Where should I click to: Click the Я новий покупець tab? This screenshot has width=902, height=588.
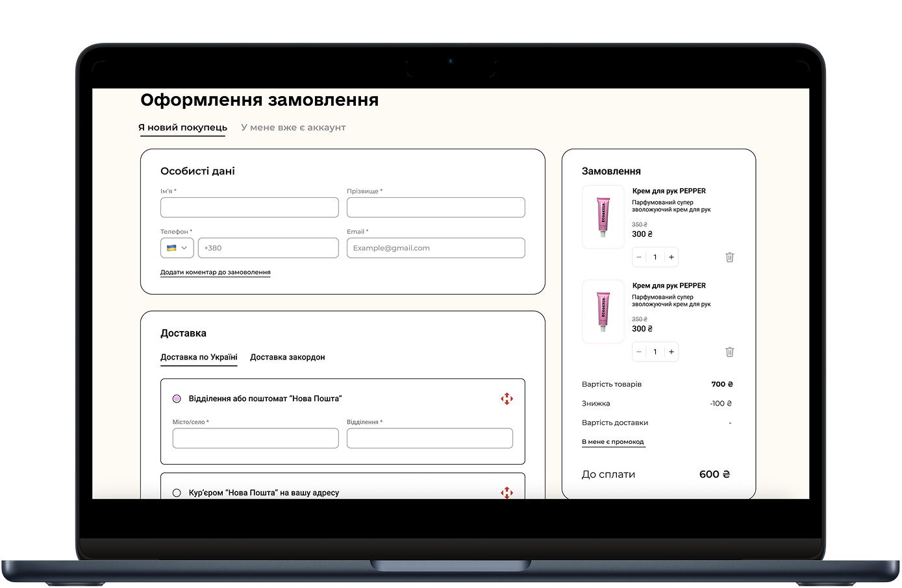pyautogui.click(x=182, y=127)
